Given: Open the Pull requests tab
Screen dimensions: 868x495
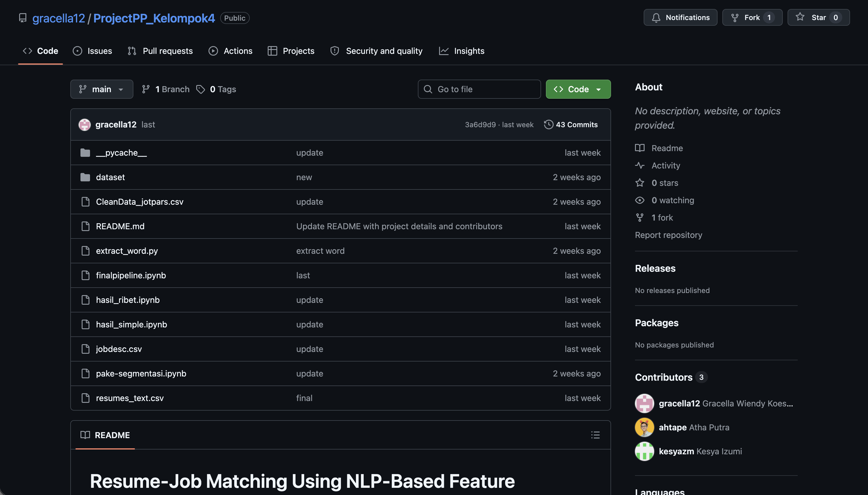Looking at the screenshot, I should 160,51.
